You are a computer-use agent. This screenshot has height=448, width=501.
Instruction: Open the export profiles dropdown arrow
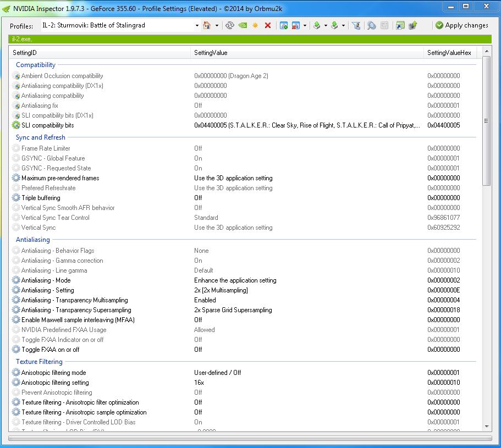326,25
